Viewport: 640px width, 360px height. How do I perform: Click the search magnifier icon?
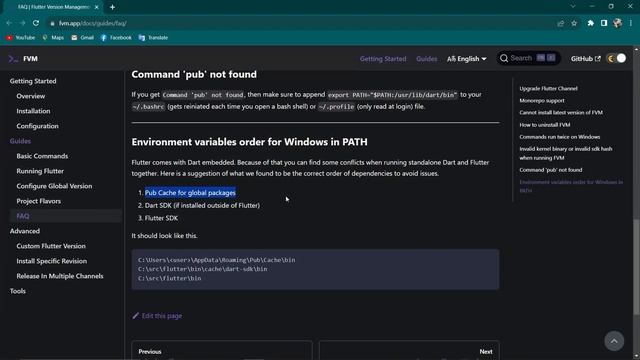pyautogui.click(x=504, y=58)
